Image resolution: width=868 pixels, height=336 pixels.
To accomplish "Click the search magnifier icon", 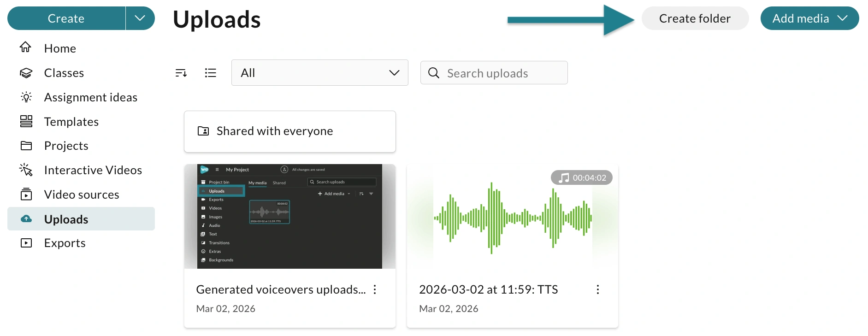I will coord(433,73).
